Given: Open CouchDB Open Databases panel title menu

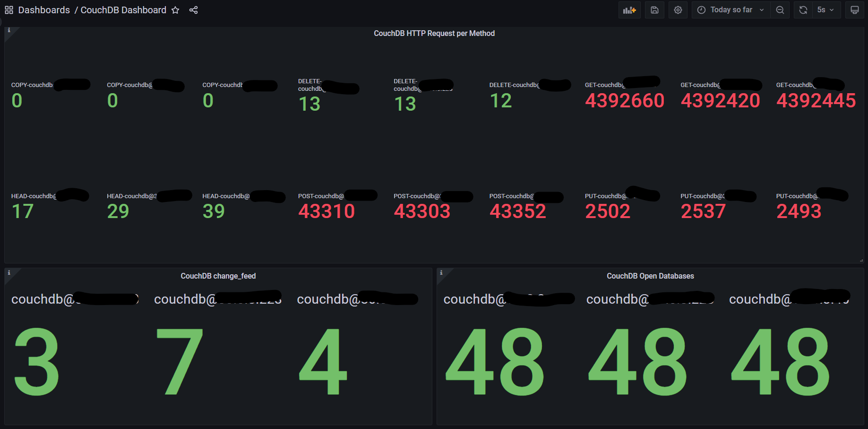Looking at the screenshot, I should point(650,276).
